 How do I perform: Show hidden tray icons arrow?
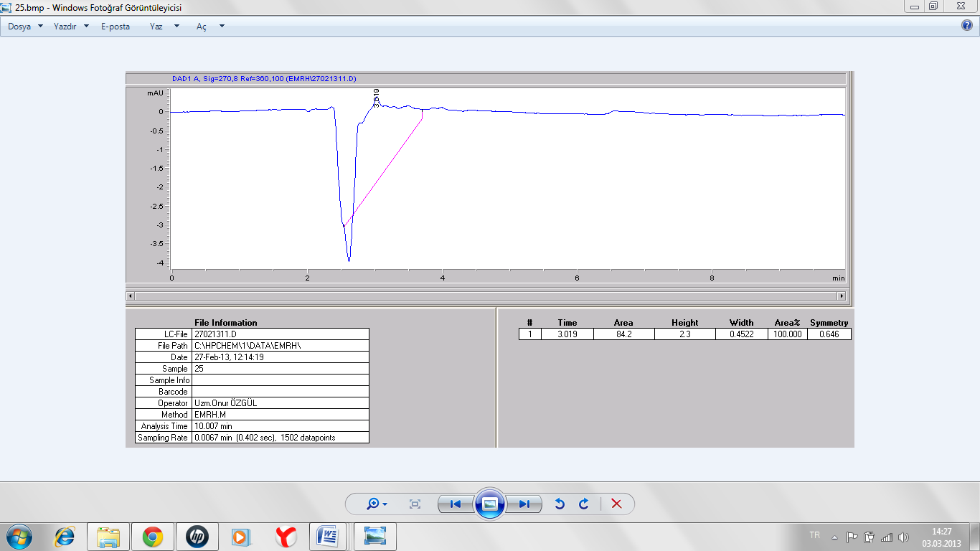[834, 537]
